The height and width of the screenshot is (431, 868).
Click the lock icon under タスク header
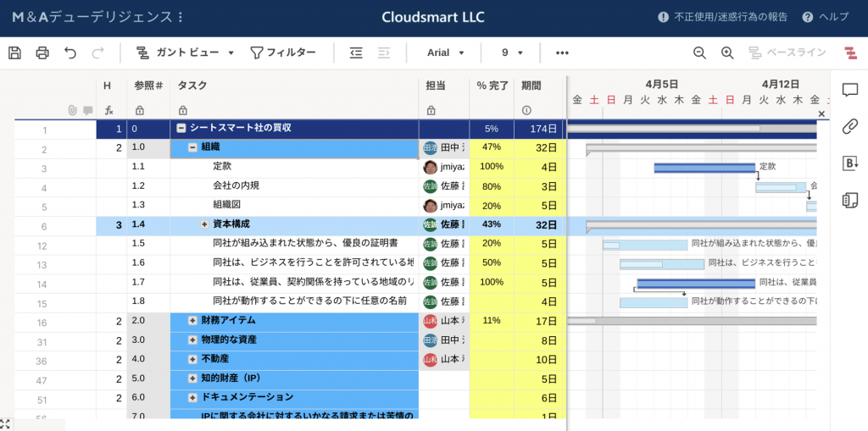point(183,111)
